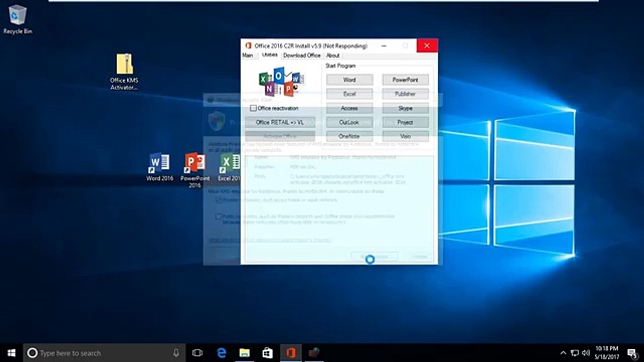This screenshot has width=644, height=362.
Task: Switch to the Main tab
Action: point(248,55)
